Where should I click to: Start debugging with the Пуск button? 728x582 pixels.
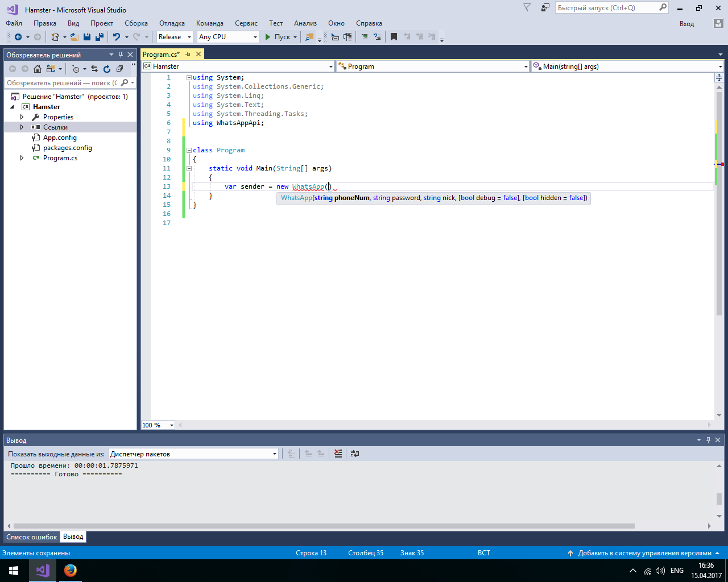[x=278, y=37]
